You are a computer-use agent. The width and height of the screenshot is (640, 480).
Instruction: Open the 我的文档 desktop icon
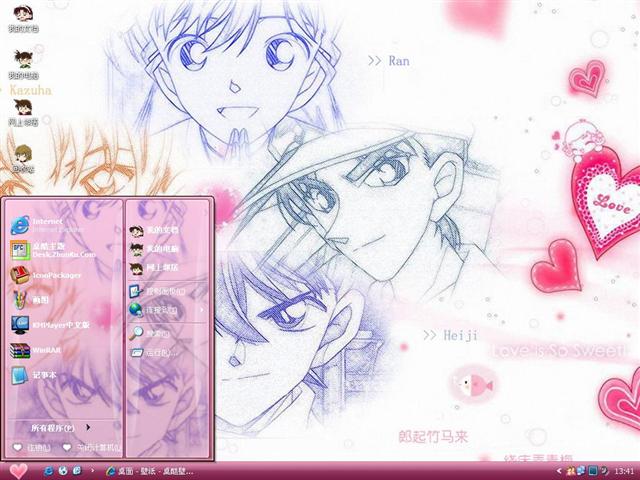[x=23, y=19]
